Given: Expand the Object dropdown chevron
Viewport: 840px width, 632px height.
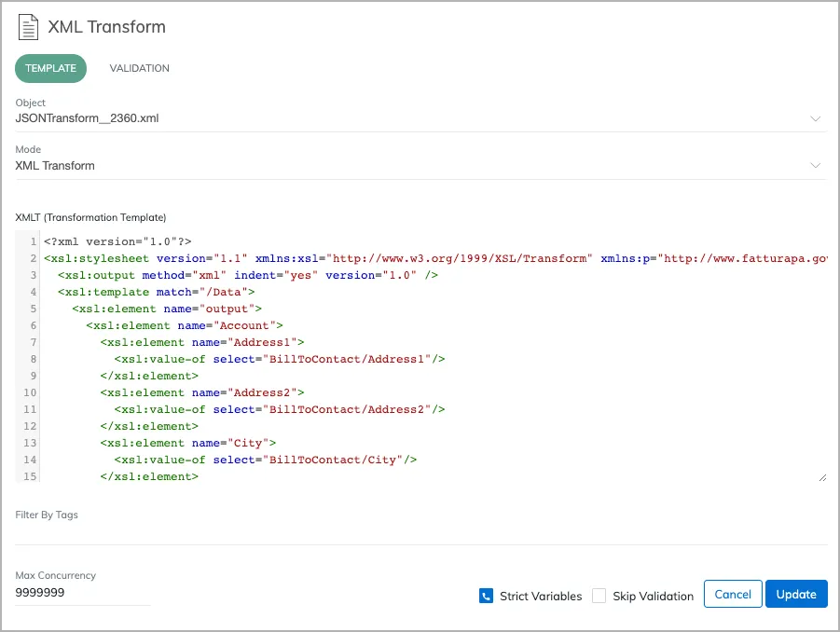Looking at the screenshot, I should click(815, 118).
